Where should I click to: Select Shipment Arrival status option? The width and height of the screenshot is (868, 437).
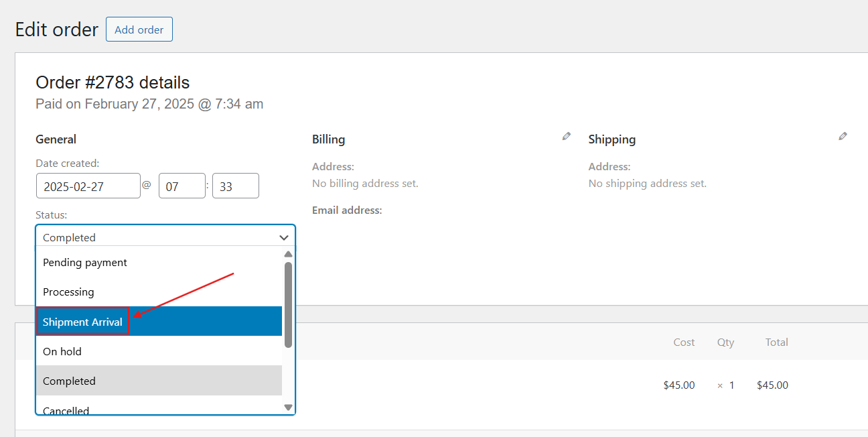click(159, 322)
